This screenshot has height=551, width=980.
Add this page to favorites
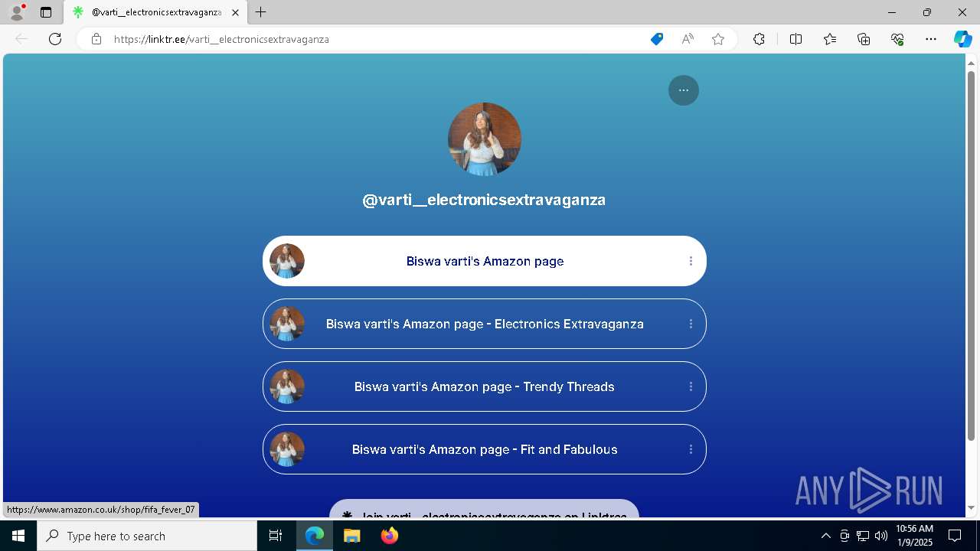[718, 39]
